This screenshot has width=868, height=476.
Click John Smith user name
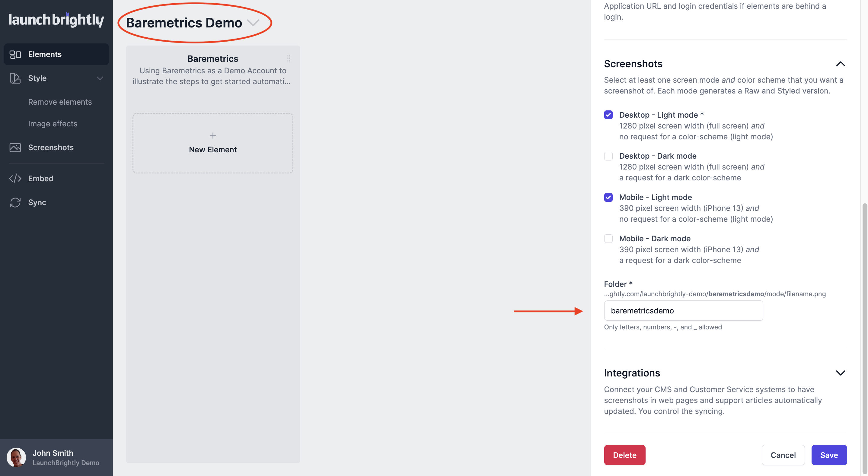[53, 453]
